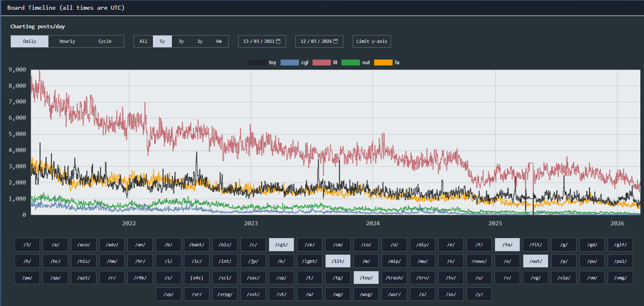Enable the /sci/ board toggle
The height and width of the screenshot is (306, 644).
(x=225, y=278)
